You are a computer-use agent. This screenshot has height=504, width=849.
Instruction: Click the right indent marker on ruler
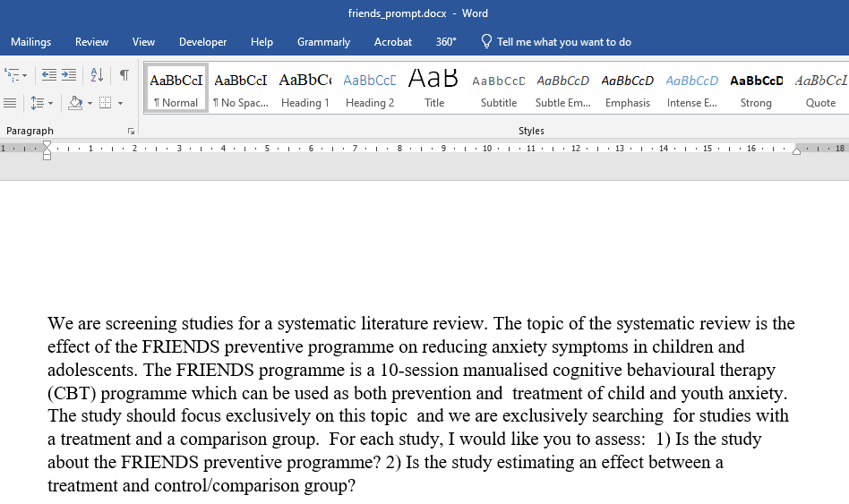pyautogui.click(x=796, y=151)
